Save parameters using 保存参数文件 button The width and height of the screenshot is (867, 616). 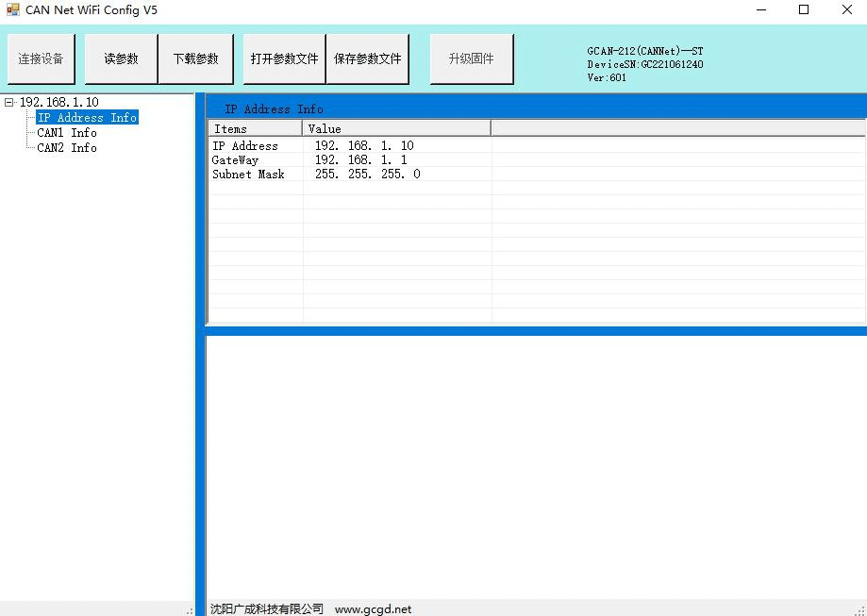tap(367, 58)
